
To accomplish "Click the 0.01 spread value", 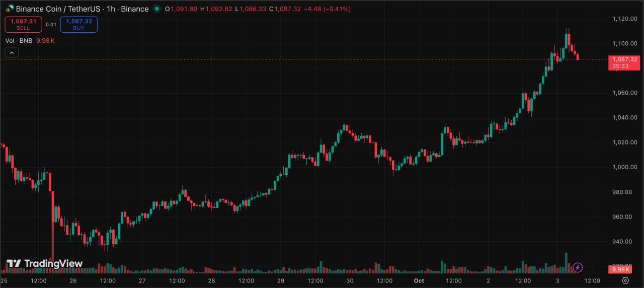I will (x=51, y=24).
